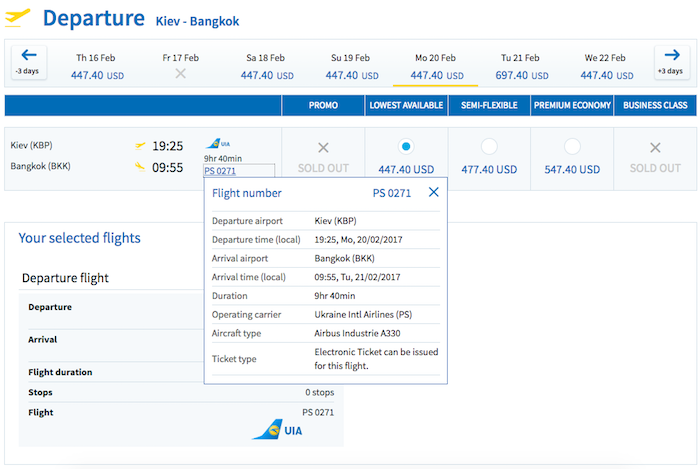The width and height of the screenshot is (700, 469).
Task: Click Bangkok (BKK) in the flight row
Action: 40,166
